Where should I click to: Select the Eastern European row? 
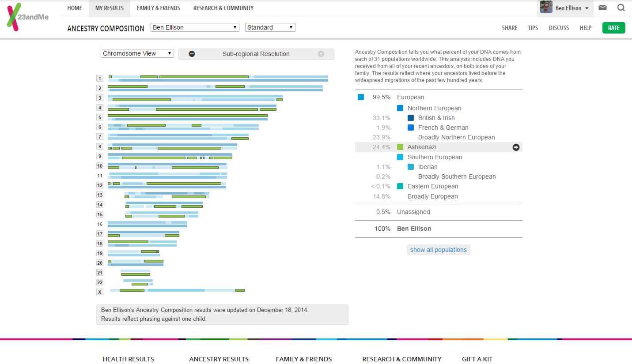439,186
